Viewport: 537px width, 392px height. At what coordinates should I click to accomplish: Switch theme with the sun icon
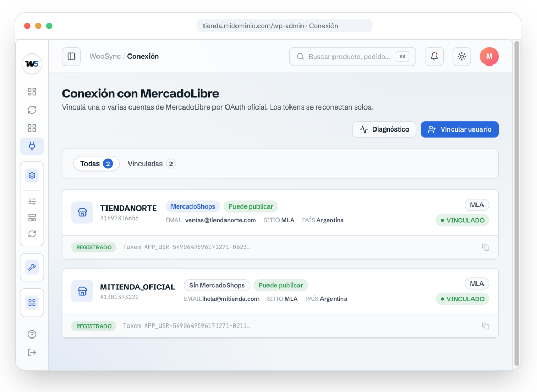tap(461, 57)
